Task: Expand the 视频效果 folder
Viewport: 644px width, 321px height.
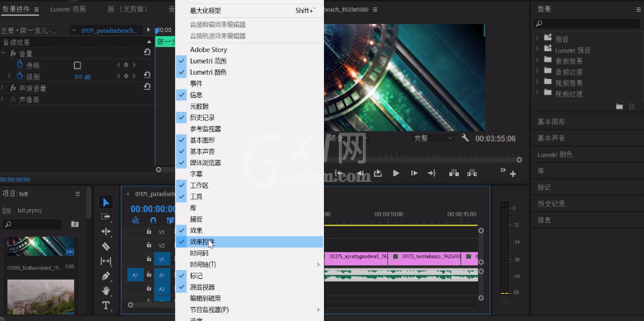Action: pos(537,81)
